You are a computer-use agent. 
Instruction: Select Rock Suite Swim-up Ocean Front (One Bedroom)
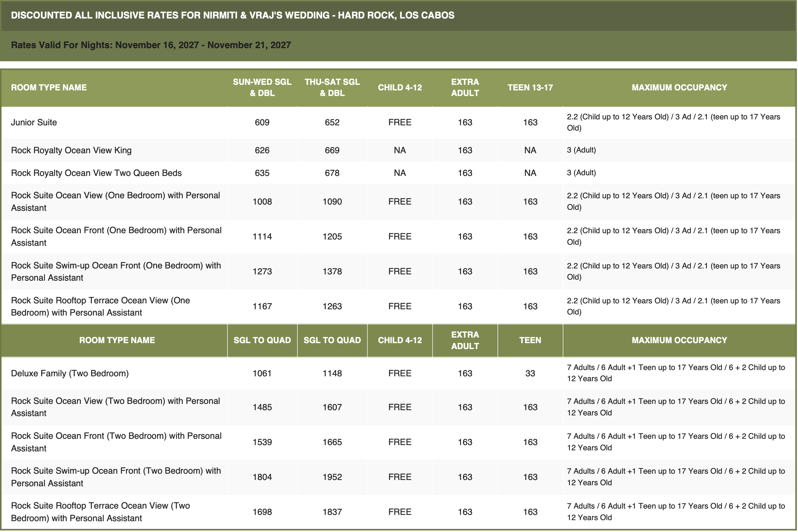(116, 271)
